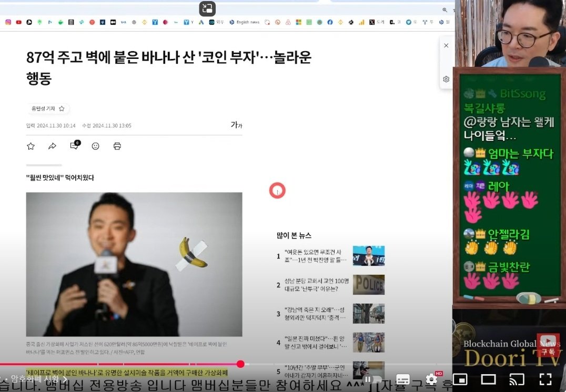Open the Facebook bookmark icon
The image size is (566, 392).
330,22
